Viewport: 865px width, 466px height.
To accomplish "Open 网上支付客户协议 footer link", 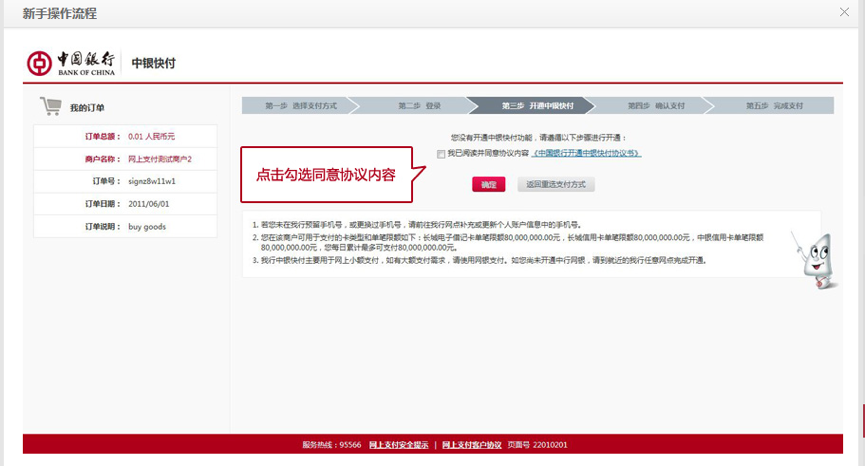I will pos(472,445).
